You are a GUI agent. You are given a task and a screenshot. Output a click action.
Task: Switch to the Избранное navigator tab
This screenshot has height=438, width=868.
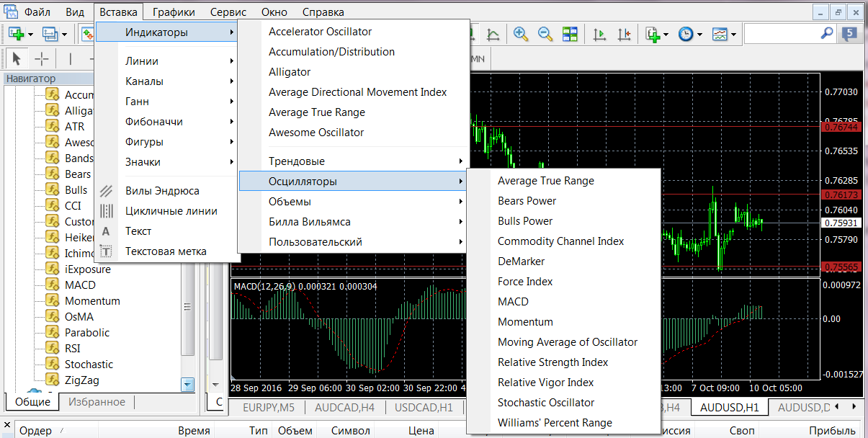(x=97, y=402)
